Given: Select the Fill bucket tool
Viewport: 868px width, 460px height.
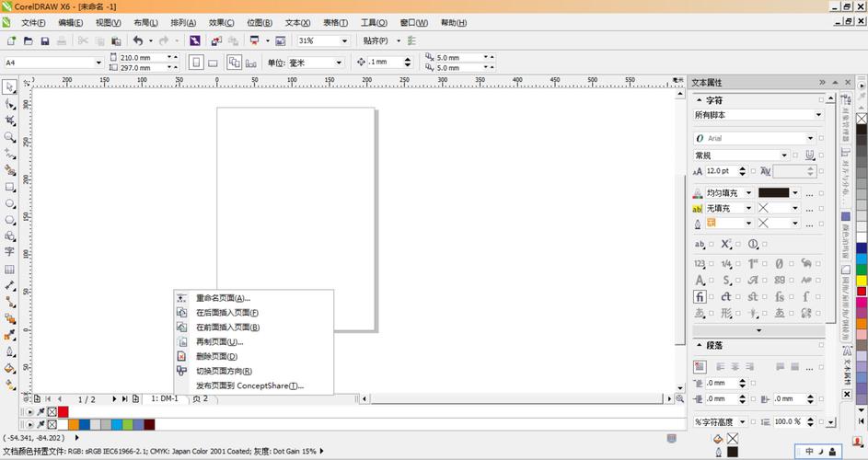Looking at the screenshot, I should coord(9,368).
